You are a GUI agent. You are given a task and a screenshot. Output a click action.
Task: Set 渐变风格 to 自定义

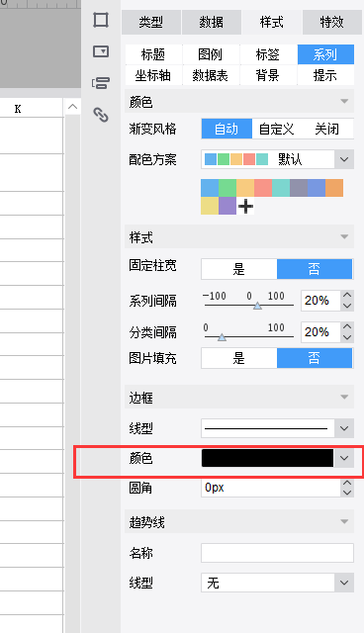[276, 129]
